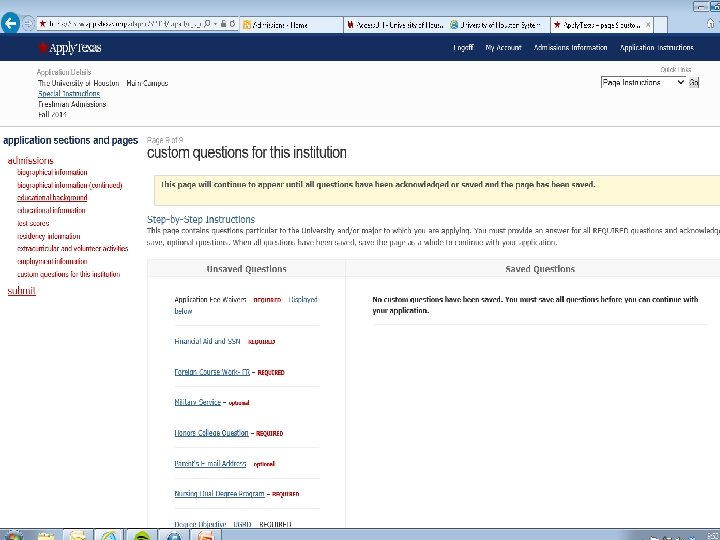Viewport: 720px width, 540px height.
Task: Open the Foreign Course Work- FR question
Action: point(212,372)
